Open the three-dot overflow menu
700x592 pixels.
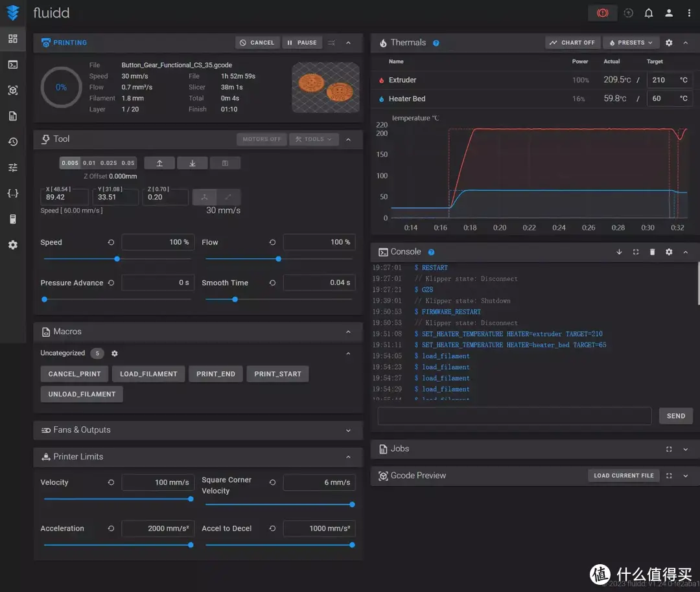(688, 13)
